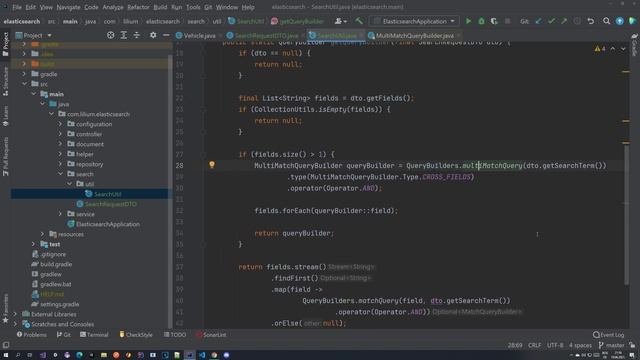
Task: Run the application with the green play button
Action: click(x=468, y=21)
